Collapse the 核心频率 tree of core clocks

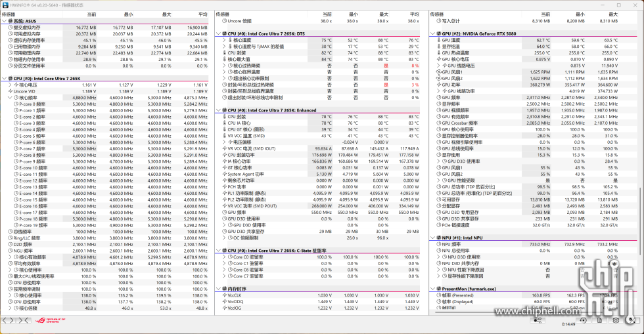[10, 98]
